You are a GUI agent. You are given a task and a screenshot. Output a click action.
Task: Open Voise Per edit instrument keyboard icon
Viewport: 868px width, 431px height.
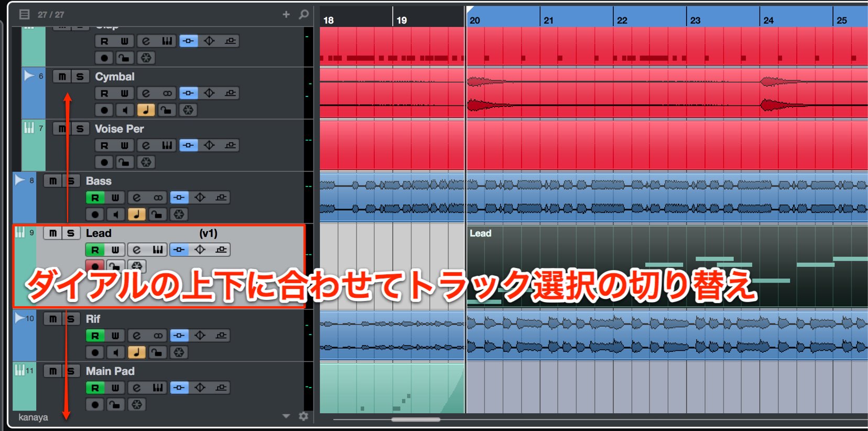(x=167, y=145)
